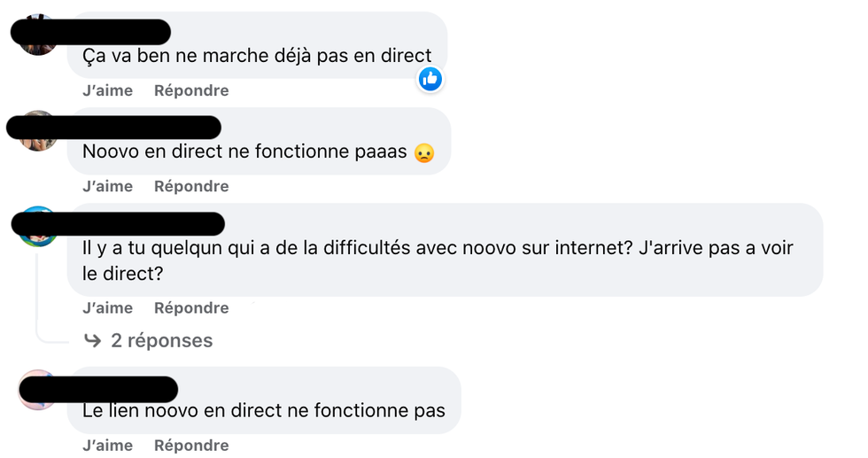
Task: Click the curved arrow beside "2 réponses"
Action: [92, 340]
